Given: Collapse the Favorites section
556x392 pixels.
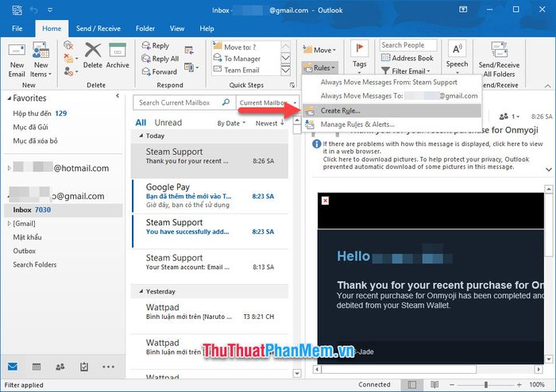Looking at the screenshot, I should tap(10, 98).
